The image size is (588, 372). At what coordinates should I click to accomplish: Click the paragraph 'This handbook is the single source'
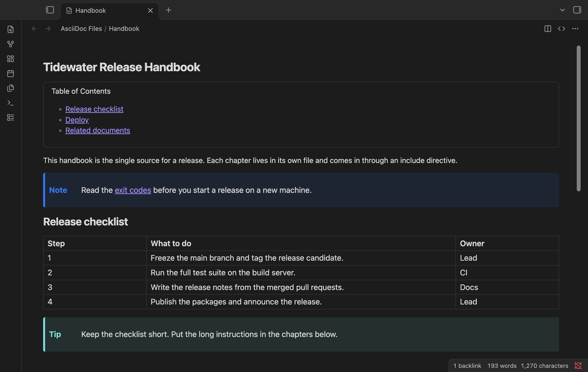click(250, 160)
